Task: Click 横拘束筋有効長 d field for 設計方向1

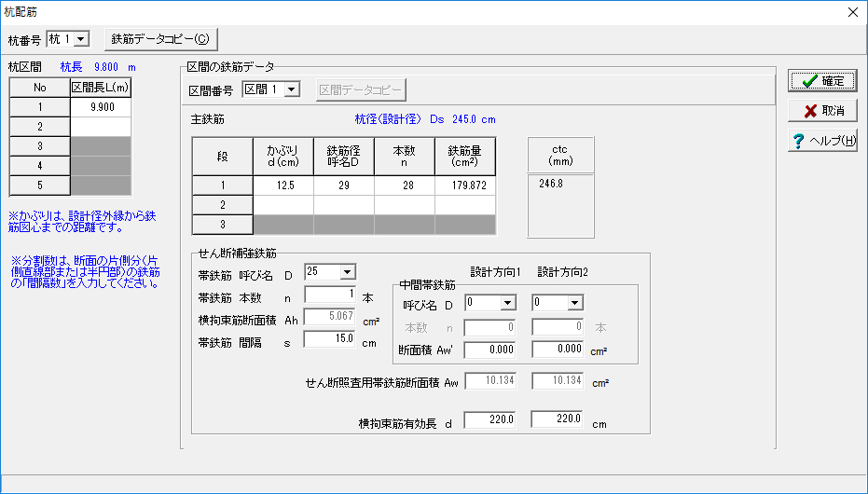Action: pos(489,419)
